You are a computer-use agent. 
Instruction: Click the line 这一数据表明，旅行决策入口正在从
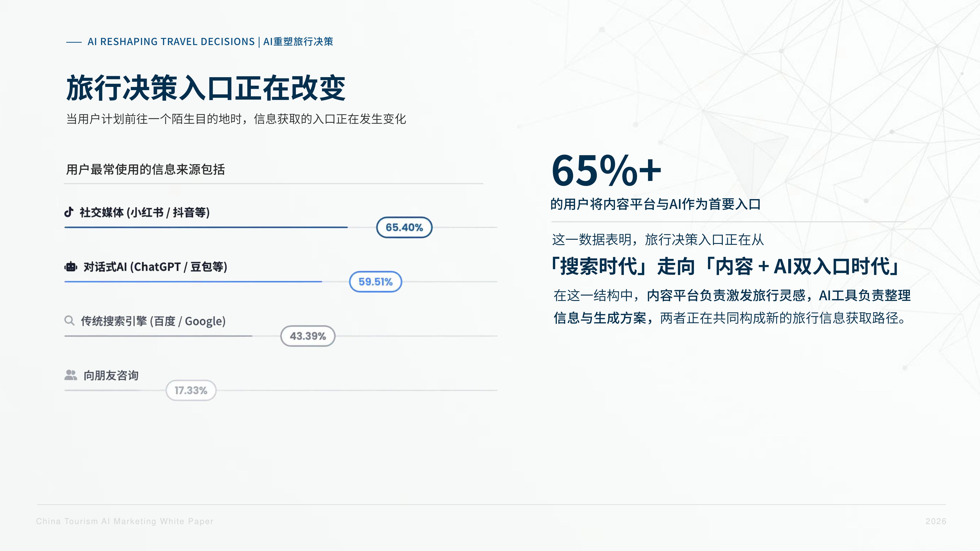658,240
